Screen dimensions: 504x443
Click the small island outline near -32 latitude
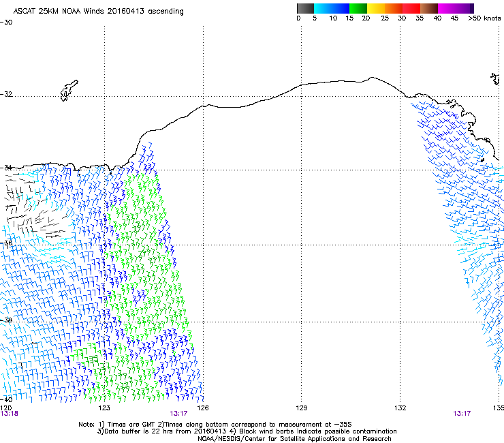69,91
